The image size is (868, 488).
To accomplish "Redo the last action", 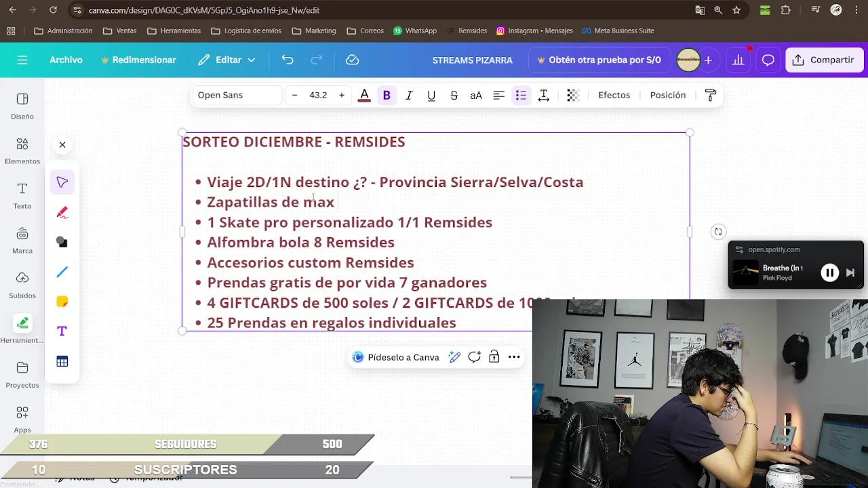I will [316, 60].
